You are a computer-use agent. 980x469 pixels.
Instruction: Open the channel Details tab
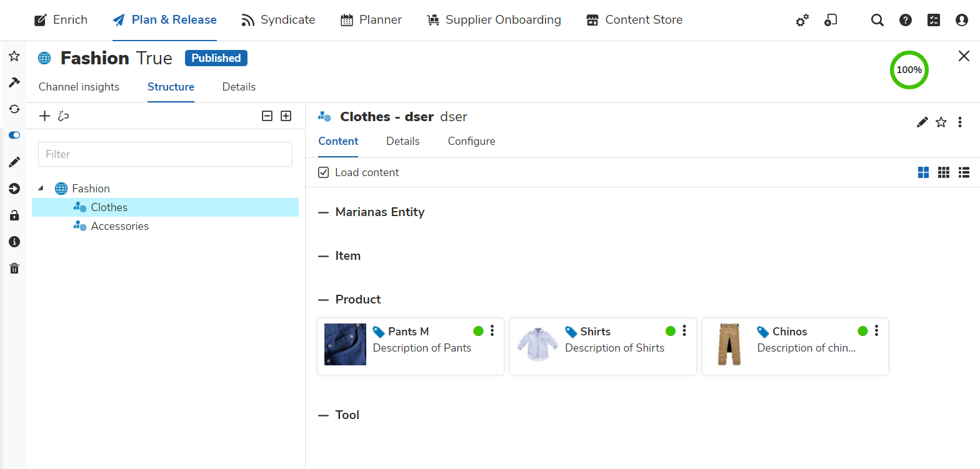239,87
